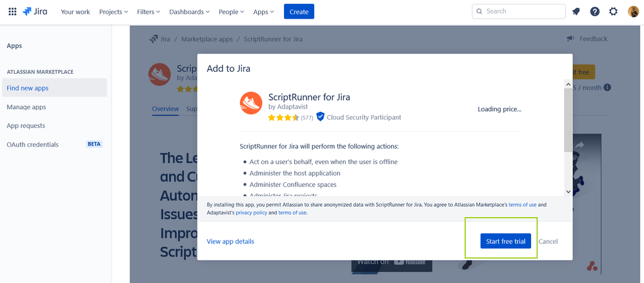
Task: Click the 'Loading price...' text
Action: point(499,109)
